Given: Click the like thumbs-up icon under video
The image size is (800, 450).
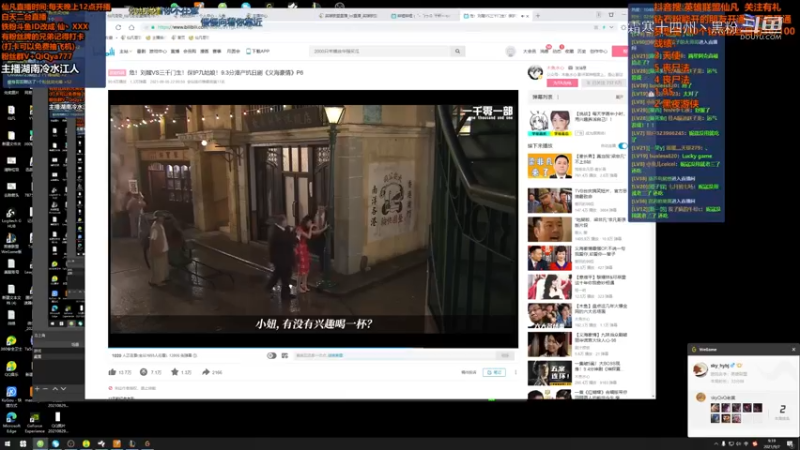Looking at the screenshot, I should 112,372.
